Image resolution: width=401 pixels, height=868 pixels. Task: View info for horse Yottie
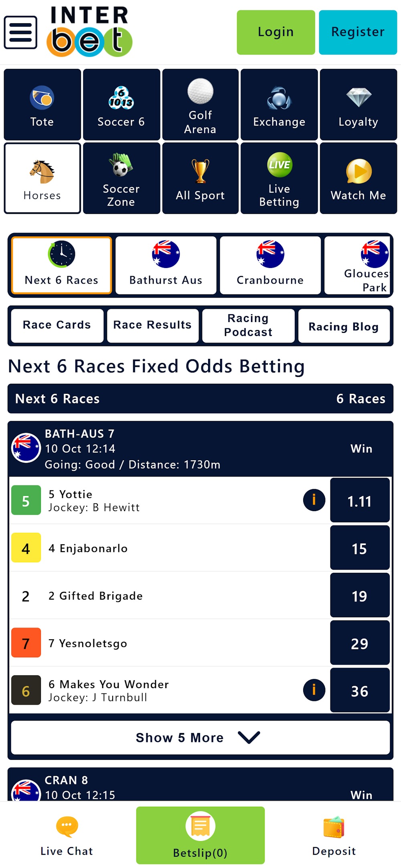pyautogui.click(x=314, y=500)
